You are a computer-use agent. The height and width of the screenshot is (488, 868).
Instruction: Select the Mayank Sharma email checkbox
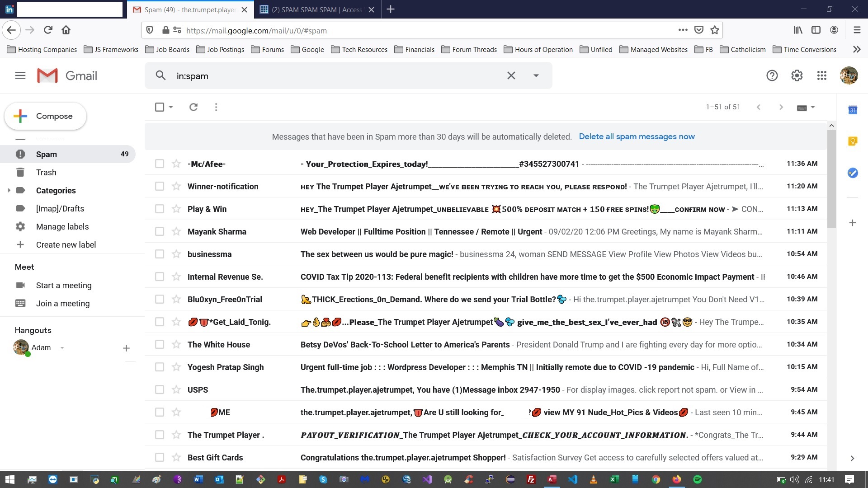click(x=159, y=231)
